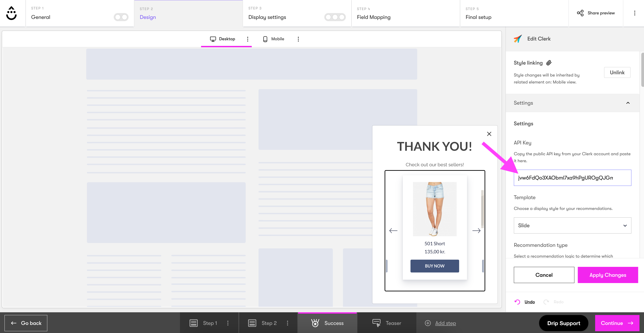Image resolution: width=644 pixels, height=333 pixels.
Task: Switch to the Success step tab
Action: coord(327,323)
